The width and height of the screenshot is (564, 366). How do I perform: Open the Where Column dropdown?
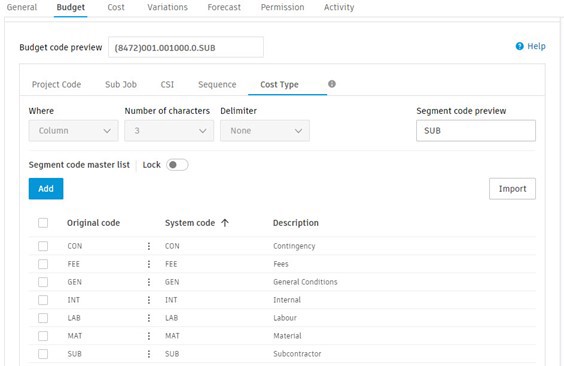(x=73, y=131)
